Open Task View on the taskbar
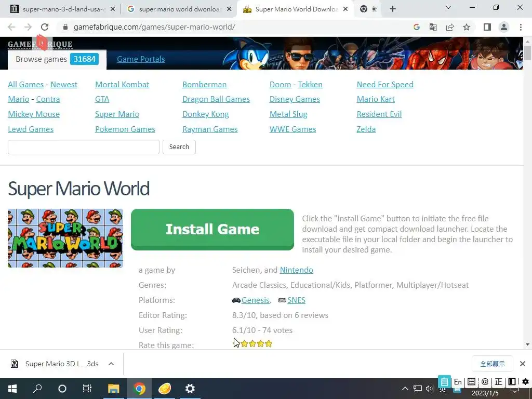 coord(87,389)
